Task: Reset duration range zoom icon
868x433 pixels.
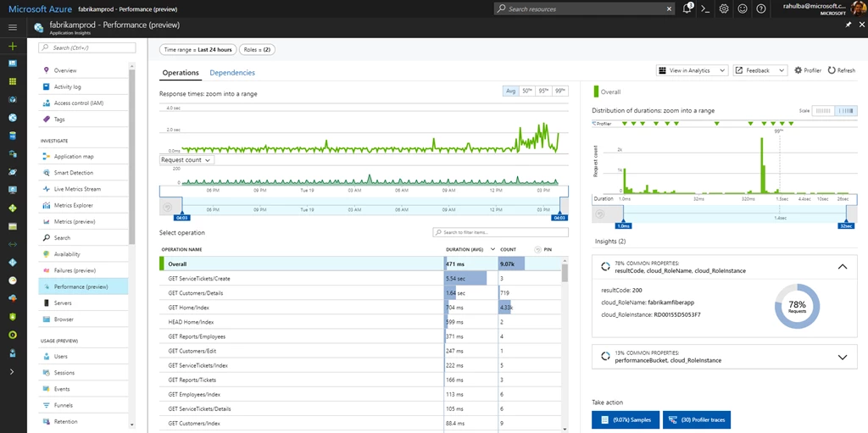Action: tap(599, 214)
